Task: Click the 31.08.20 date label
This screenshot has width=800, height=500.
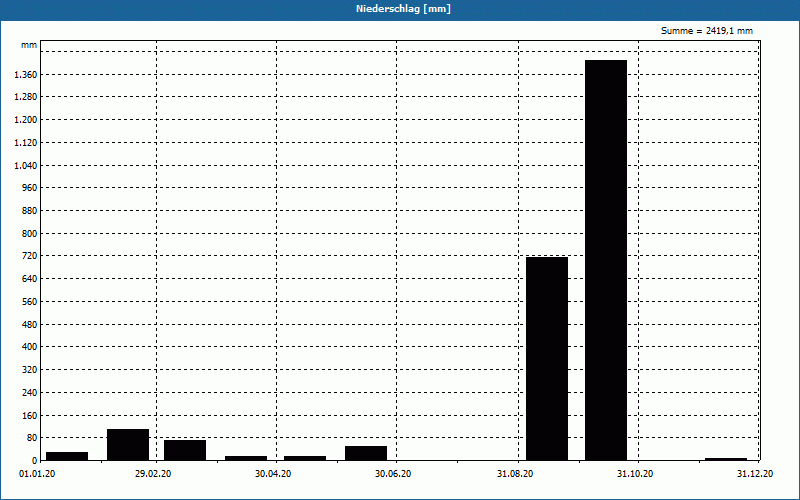Action: 515,474
